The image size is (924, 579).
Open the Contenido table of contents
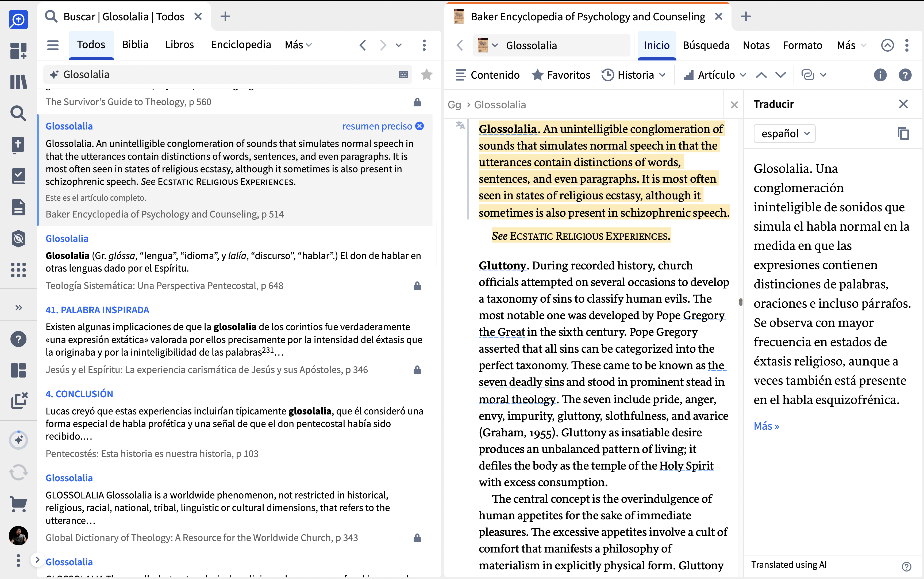(487, 75)
